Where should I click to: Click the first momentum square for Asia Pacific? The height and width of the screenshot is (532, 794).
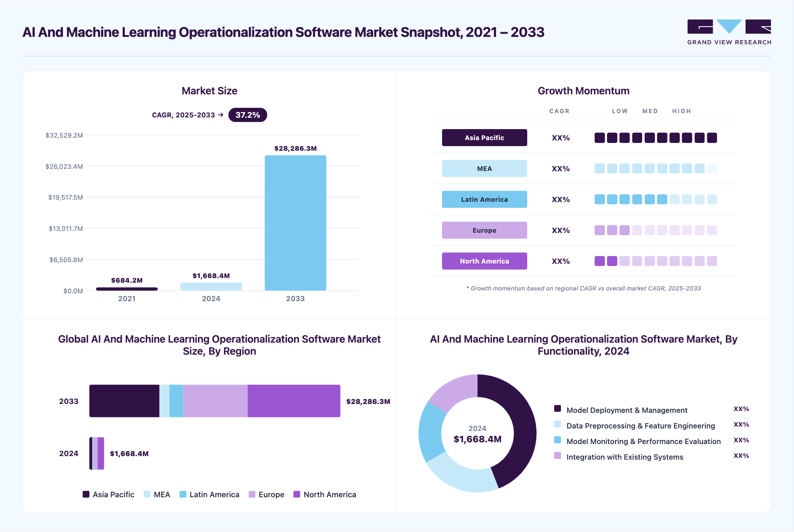(x=600, y=138)
